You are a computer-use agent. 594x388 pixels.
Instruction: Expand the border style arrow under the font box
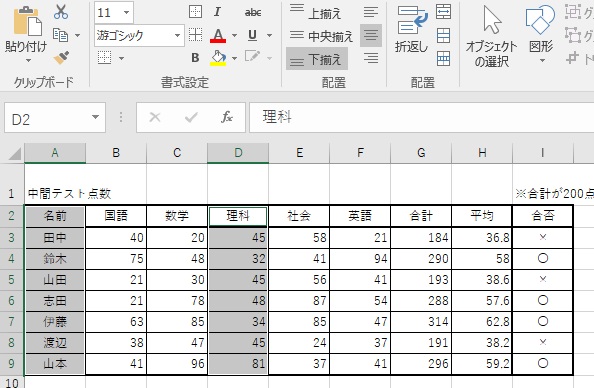click(122, 58)
